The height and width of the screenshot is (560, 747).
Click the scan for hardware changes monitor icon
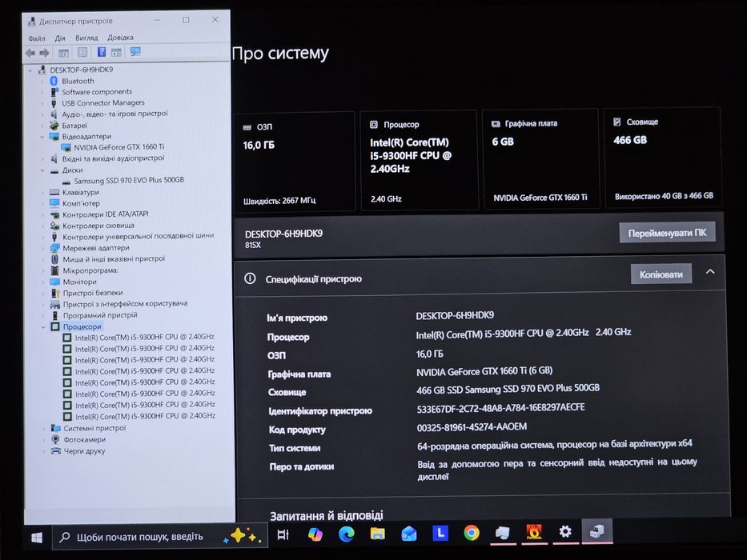[135, 51]
